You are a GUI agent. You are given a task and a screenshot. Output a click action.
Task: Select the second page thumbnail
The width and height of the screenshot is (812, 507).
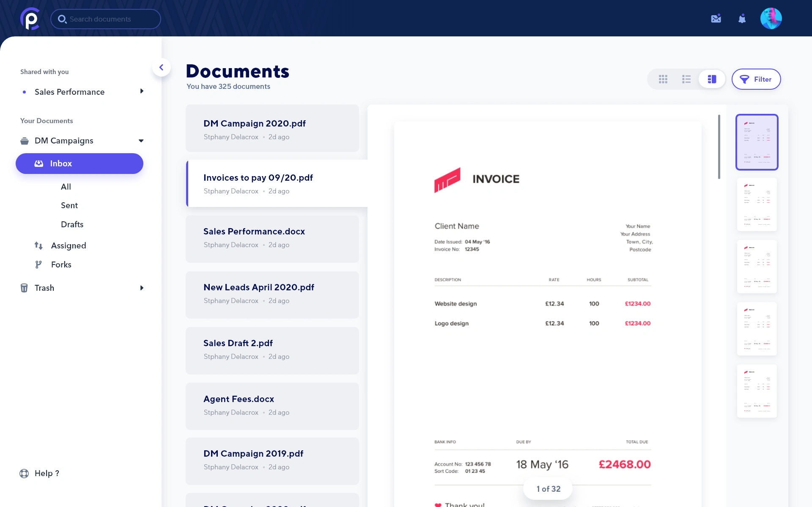click(x=757, y=204)
